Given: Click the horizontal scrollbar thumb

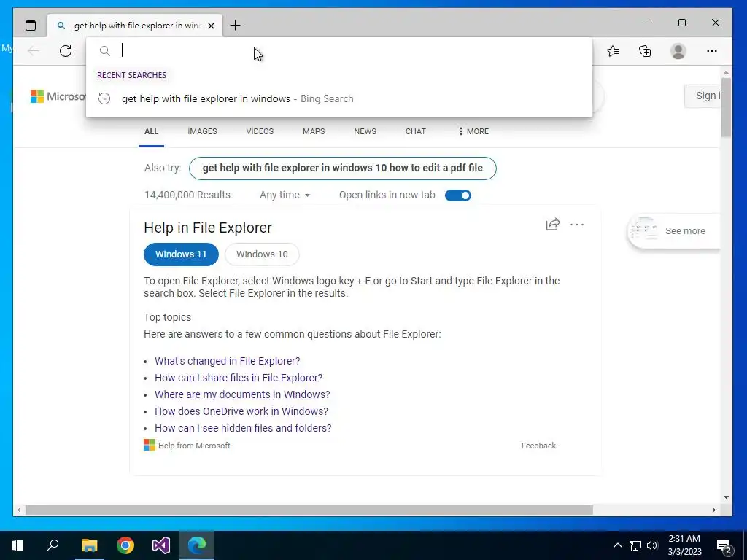Looking at the screenshot, I should click(x=309, y=510).
